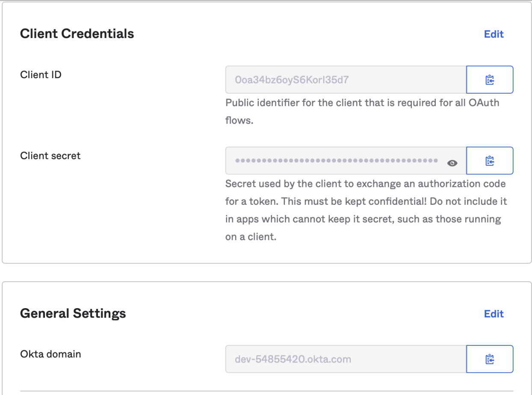Copy the Client ID to clipboard

click(490, 80)
